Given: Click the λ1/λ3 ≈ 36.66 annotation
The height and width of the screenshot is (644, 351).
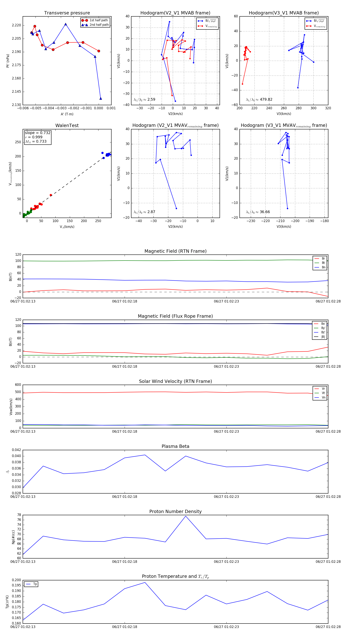Looking at the screenshot, I should click(258, 212).
